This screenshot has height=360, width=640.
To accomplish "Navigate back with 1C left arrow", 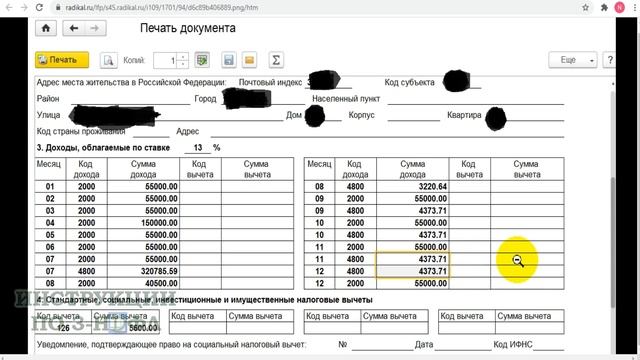I will (x=73, y=28).
